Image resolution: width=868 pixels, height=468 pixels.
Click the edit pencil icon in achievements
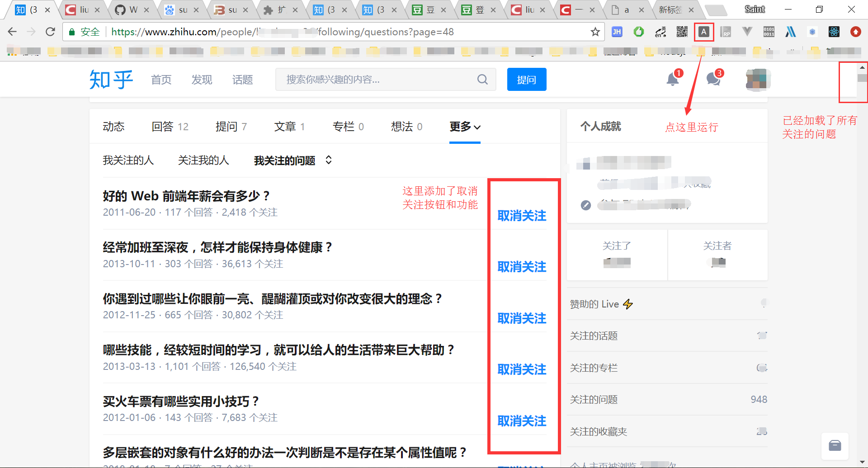pyautogui.click(x=586, y=205)
